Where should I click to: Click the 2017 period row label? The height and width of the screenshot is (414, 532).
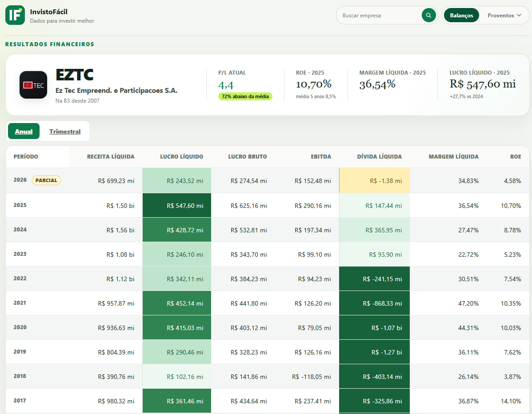20,400
